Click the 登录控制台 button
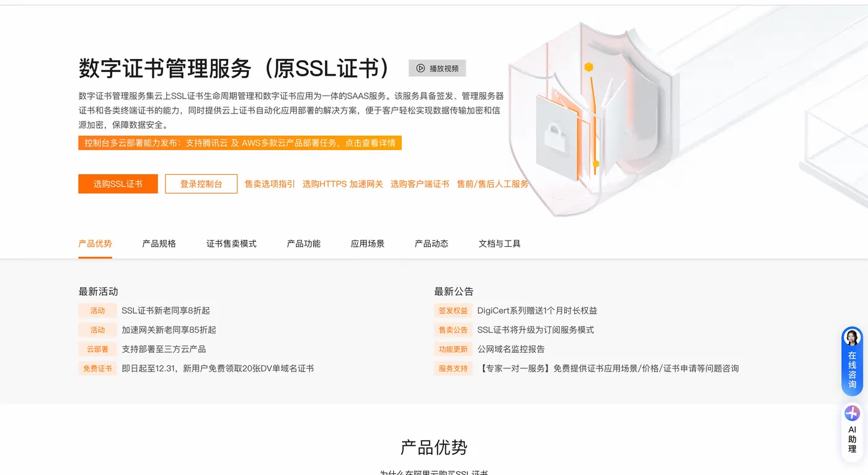868x475 pixels. [201, 184]
